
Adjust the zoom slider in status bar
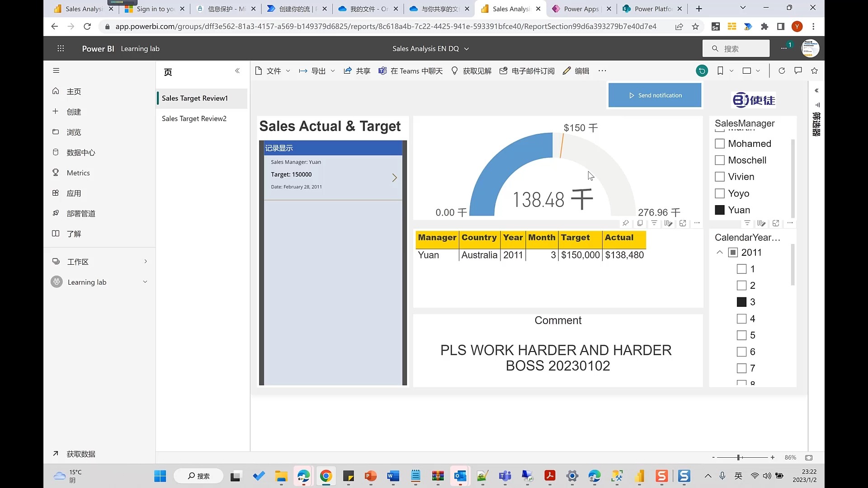[739, 458]
